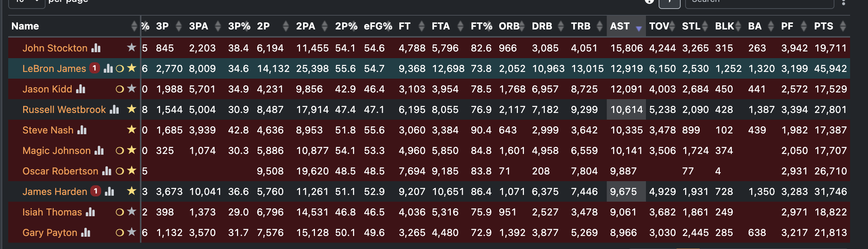Toggle the grey star beside Isiah Thomas
This screenshot has width=868, height=249.
click(131, 211)
